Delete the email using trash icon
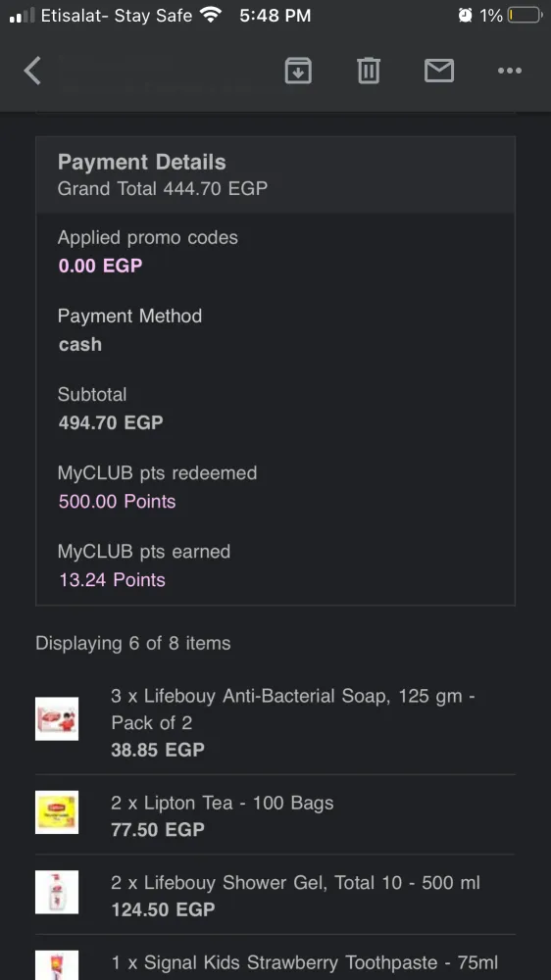The height and width of the screenshot is (980, 551). coord(369,70)
